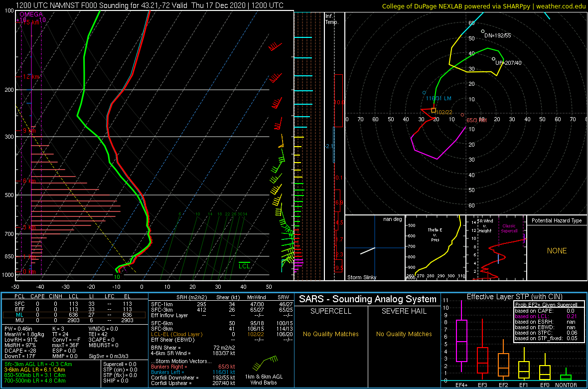
Task: Click the BRN Shear = 72 m2/s2 line
Action: [192, 347]
